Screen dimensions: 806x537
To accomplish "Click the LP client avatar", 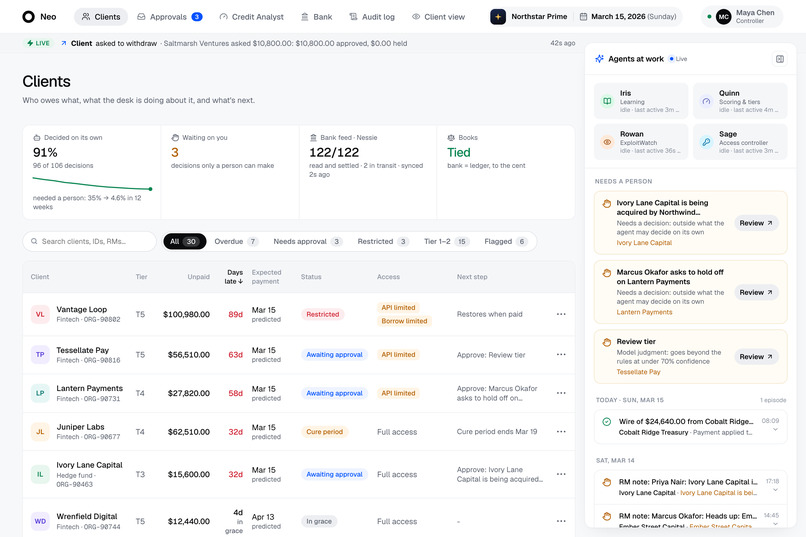I will (x=40, y=393).
